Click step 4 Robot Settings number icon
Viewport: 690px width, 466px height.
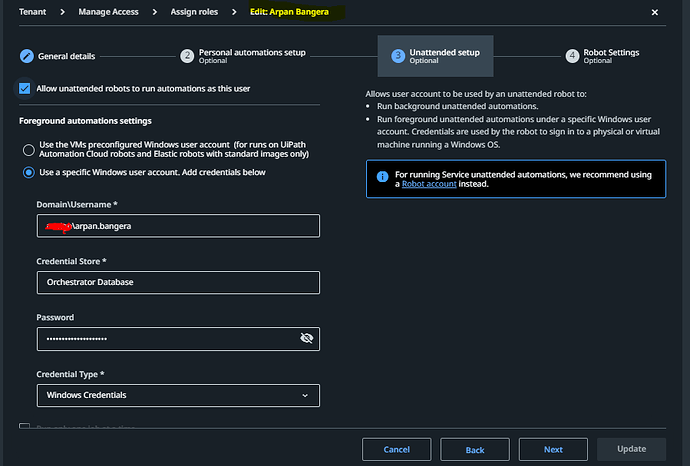coord(572,56)
